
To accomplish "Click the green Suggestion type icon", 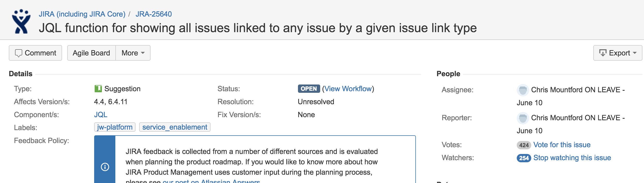I will tap(98, 89).
